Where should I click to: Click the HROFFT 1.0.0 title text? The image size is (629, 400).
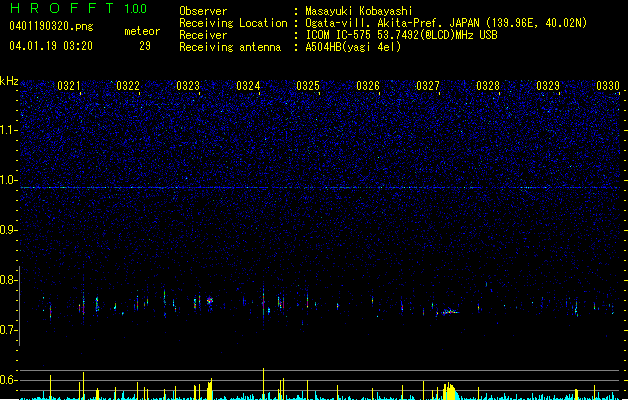tap(78, 8)
